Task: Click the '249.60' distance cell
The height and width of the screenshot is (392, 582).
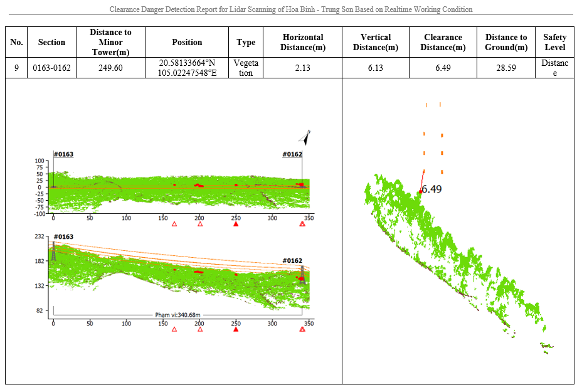Action: click(110, 68)
